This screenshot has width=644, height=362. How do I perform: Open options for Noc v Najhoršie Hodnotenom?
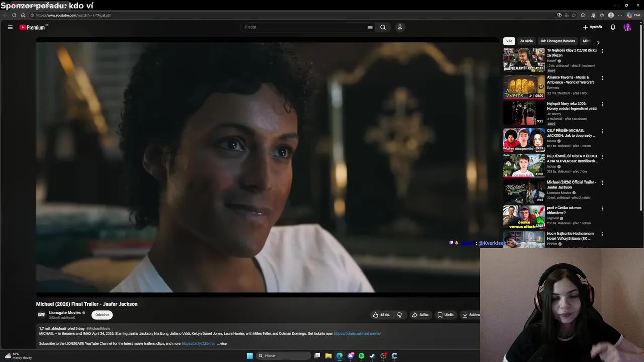point(602,234)
